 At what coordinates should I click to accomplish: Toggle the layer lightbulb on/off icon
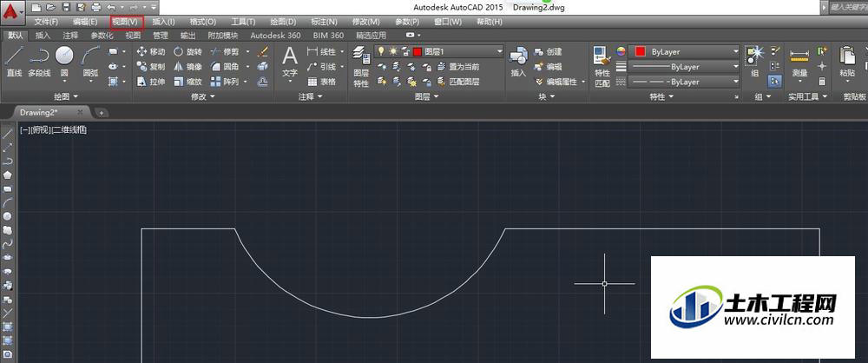tap(381, 51)
